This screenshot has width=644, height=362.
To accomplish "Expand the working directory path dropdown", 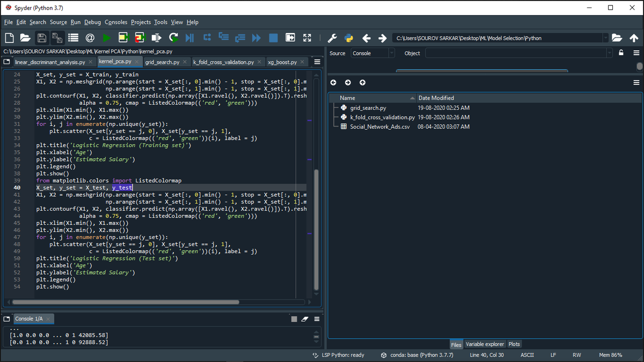I will coord(606,38).
